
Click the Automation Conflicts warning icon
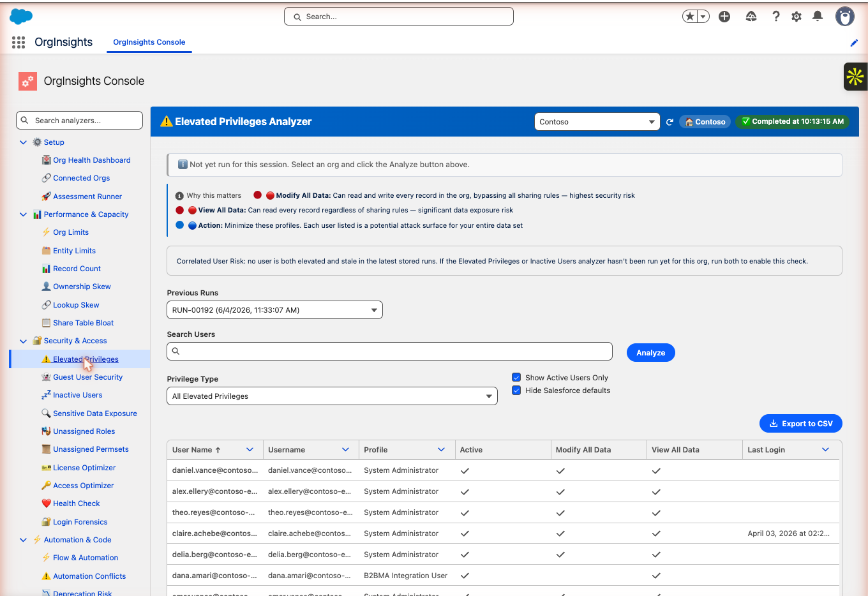pyautogui.click(x=46, y=576)
